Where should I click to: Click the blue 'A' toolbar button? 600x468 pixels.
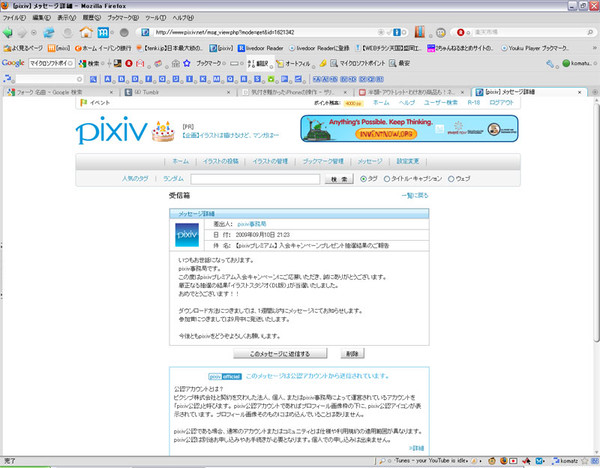click(x=108, y=79)
